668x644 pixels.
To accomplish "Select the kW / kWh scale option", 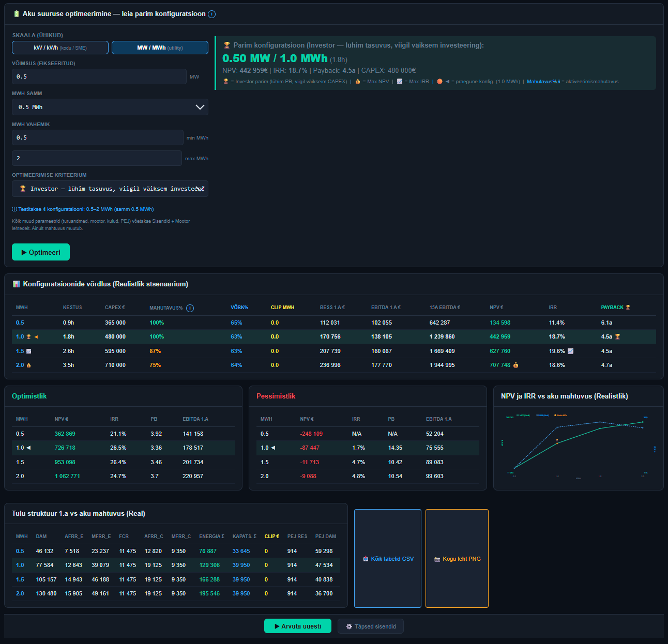I will (x=60, y=48).
